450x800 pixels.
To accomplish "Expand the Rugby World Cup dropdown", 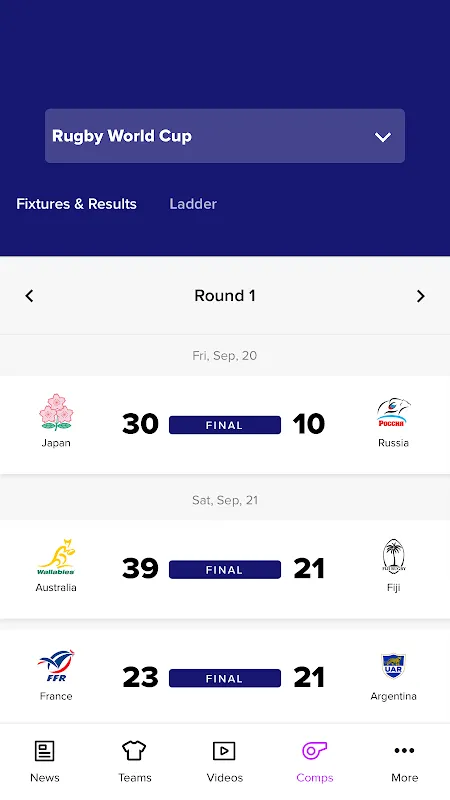I will [x=225, y=136].
